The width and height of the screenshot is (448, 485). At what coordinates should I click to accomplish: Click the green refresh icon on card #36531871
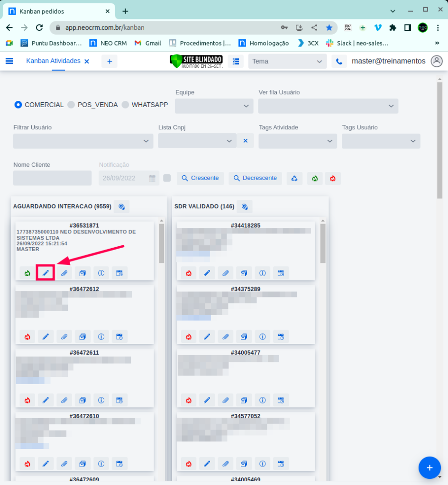click(x=27, y=273)
